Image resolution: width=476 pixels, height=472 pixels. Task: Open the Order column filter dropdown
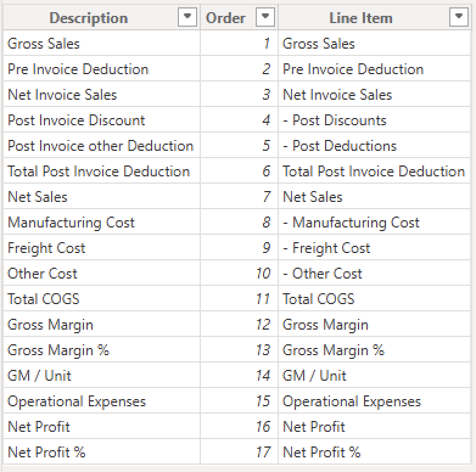point(265,17)
